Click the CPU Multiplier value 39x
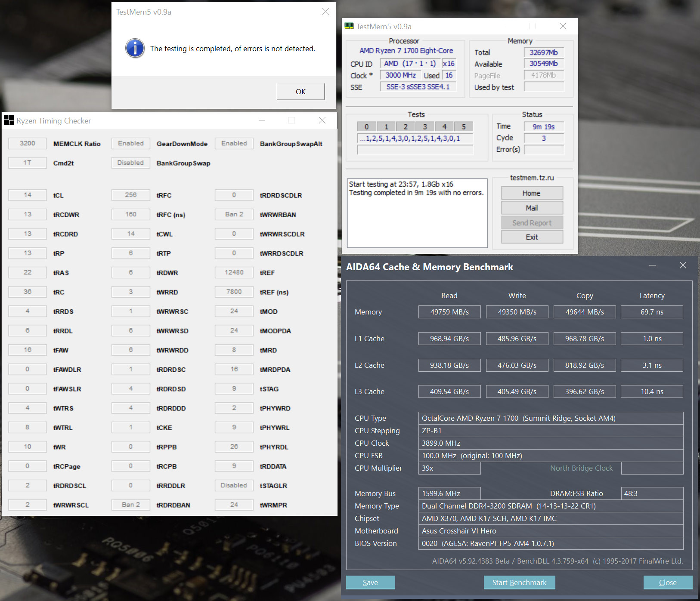 click(x=449, y=468)
